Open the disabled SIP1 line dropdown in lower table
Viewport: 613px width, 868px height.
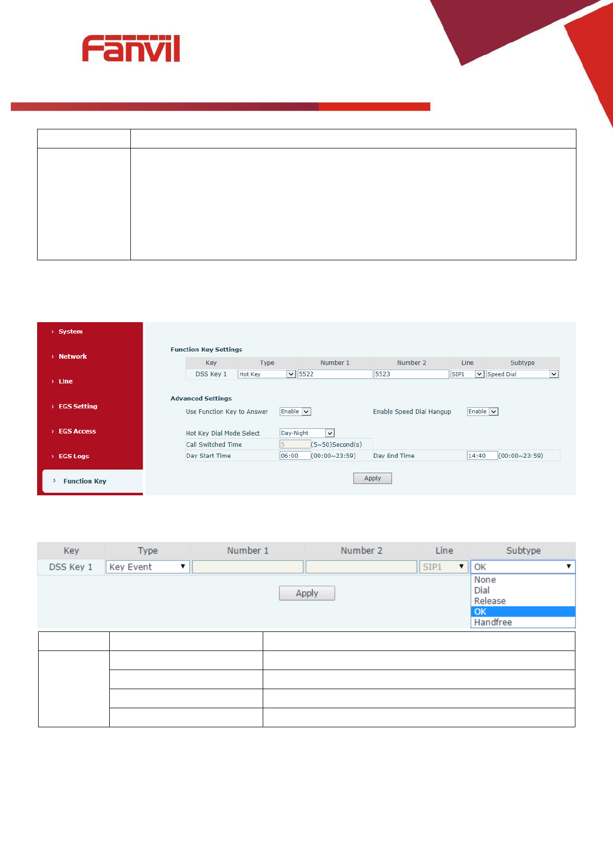tap(444, 567)
